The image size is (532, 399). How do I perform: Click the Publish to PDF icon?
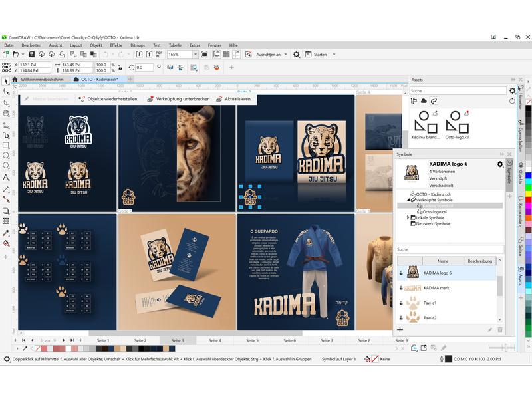159,55
